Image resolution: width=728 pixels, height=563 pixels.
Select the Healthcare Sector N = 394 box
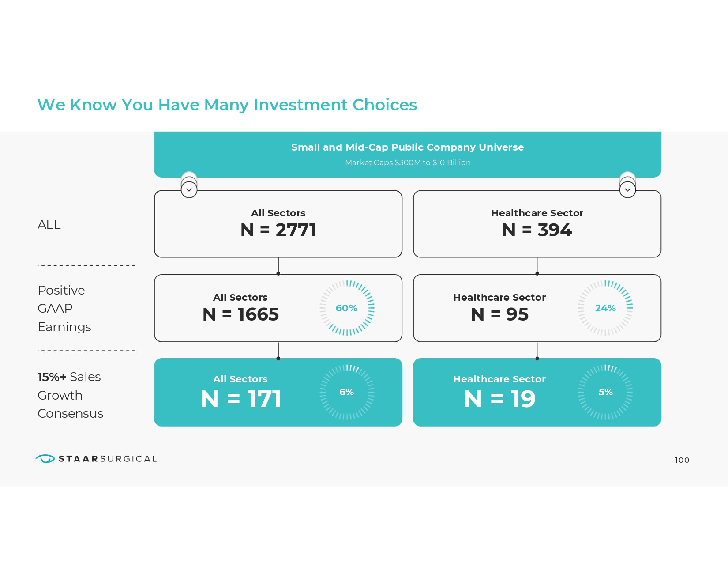click(537, 224)
